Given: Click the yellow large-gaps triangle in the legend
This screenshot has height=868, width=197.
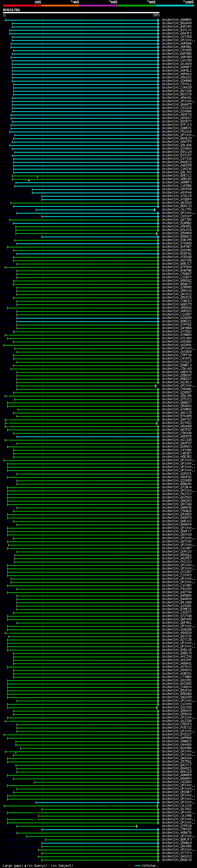Looking at the screenshot, I should click(x=25, y=865).
